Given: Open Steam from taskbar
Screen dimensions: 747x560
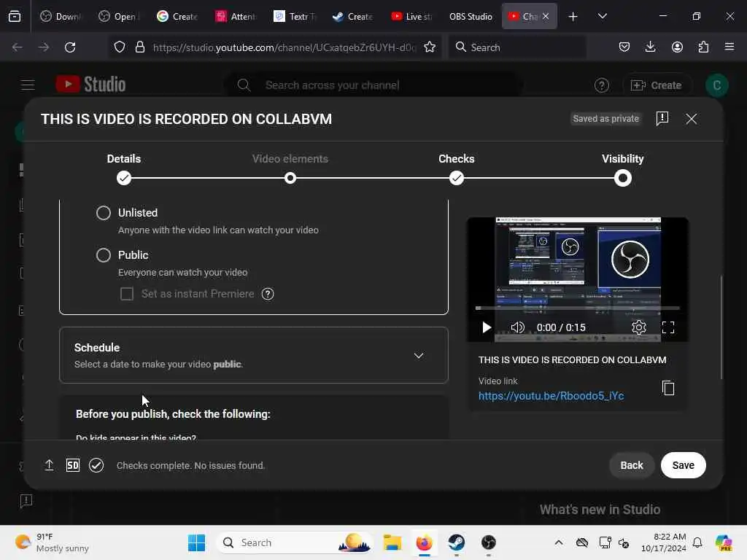Looking at the screenshot, I should pyautogui.click(x=456, y=542).
